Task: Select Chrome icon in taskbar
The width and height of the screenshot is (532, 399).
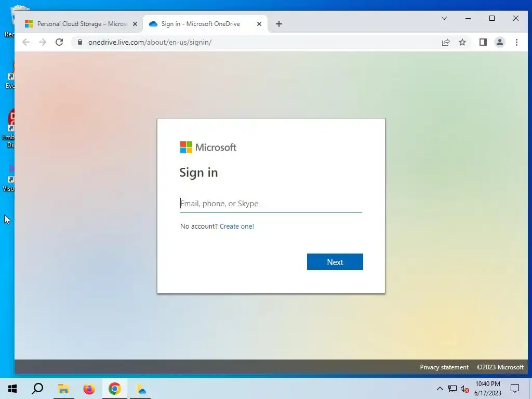Action: tap(115, 389)
